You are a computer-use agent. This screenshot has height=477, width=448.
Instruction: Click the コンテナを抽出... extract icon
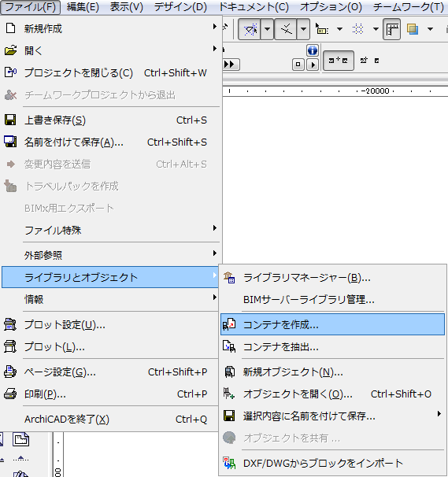229,346
